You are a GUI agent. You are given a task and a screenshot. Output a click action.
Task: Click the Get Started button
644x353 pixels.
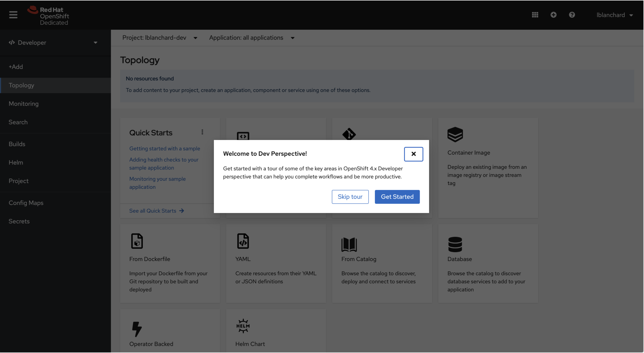(x=397, y=197)
